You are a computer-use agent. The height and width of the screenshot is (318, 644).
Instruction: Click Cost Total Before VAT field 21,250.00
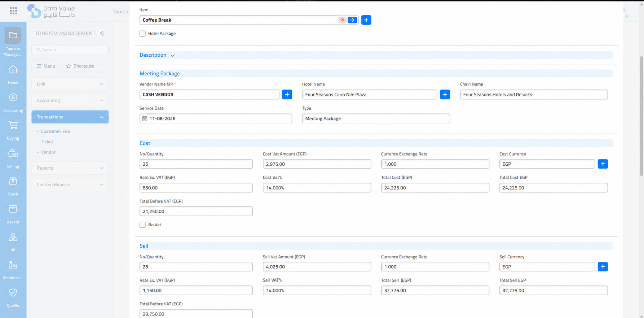196,212
